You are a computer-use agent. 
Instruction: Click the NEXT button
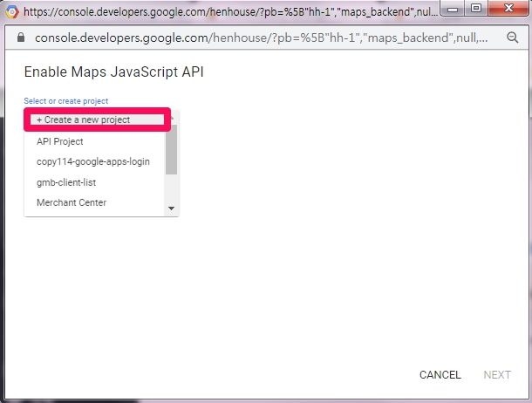pyautogui.click(x=497, y=375)
